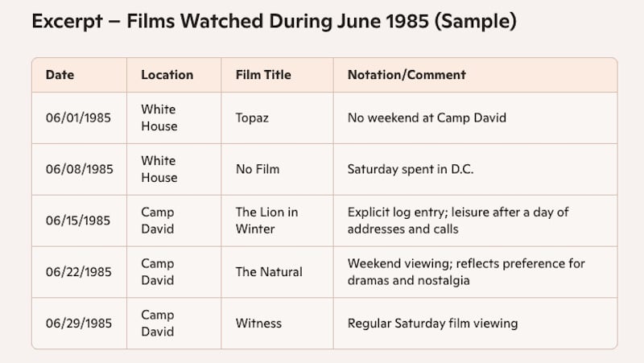Select the Date column header
The width and height of the screenshot is (644, 363).
click(60, 75)
